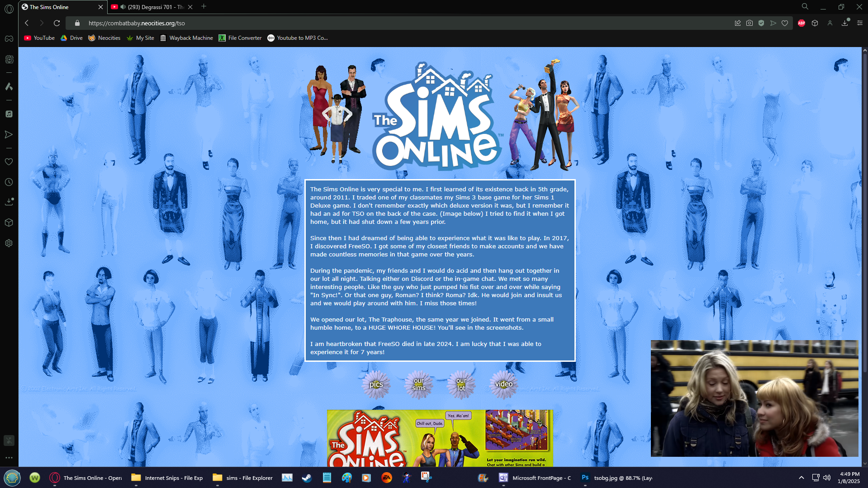Click the Easy Setup sliders icon

(x=859, y=23)
